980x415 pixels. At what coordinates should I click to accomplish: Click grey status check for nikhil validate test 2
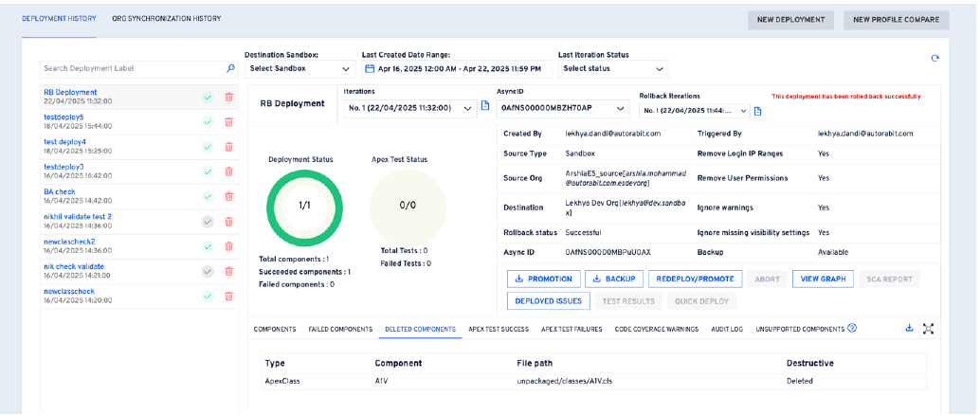tap(208, 221)
